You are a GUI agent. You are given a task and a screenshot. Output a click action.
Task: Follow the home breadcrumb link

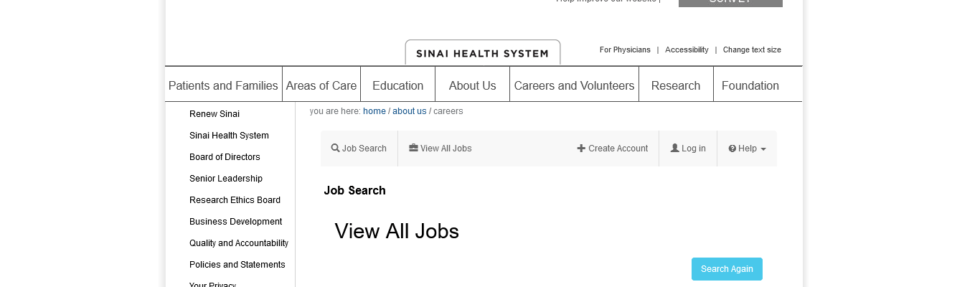coord(374,111)
